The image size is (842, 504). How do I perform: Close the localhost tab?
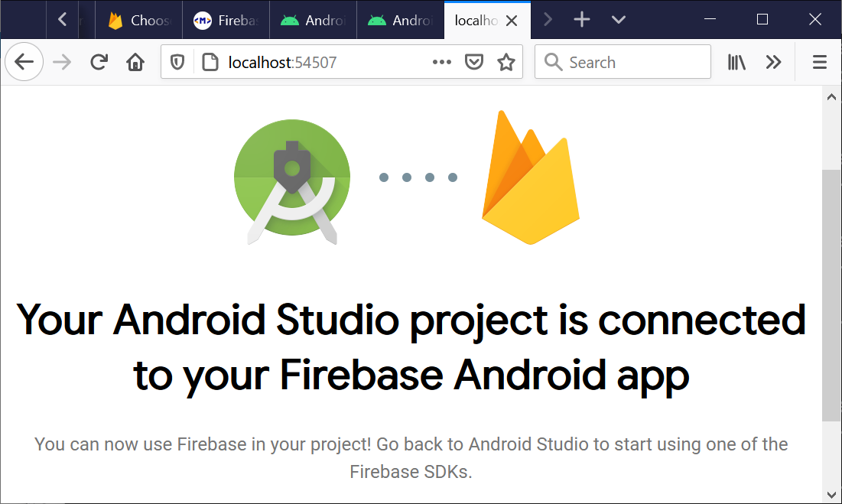tap(512, 21)
